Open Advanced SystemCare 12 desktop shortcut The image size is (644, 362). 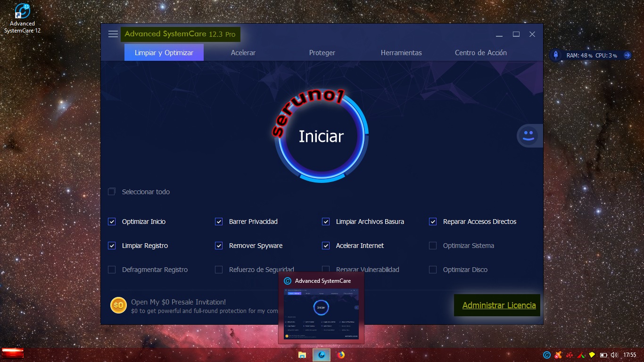22,18
